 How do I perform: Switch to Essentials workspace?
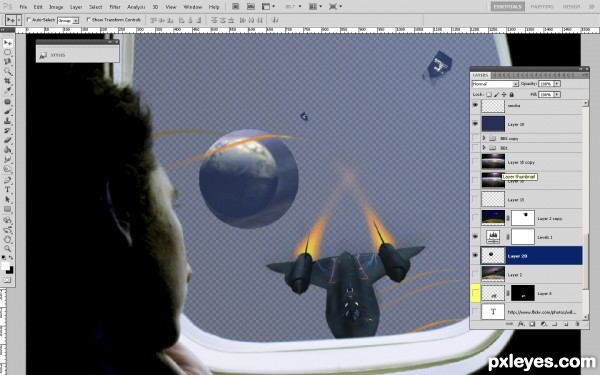(507, 7)
